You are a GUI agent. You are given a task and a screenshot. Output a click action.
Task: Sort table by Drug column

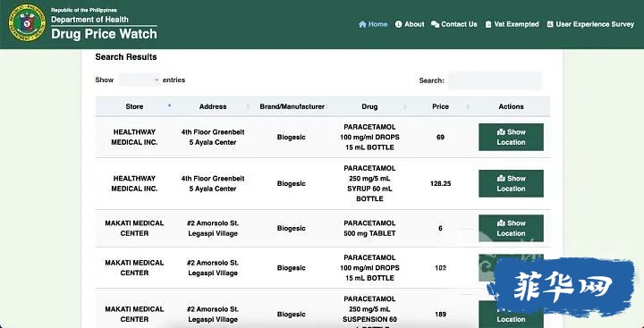point(369,106)
